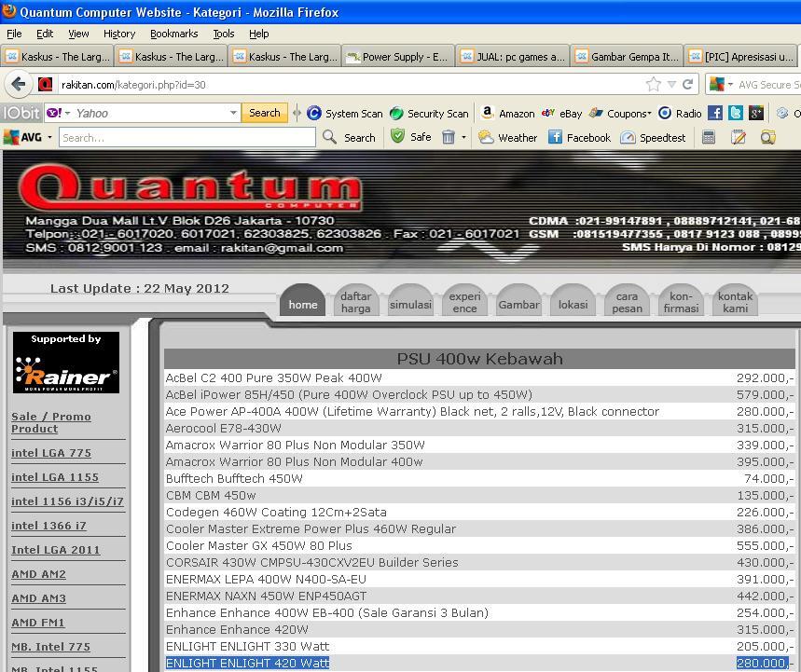Open the daftar harga page
This screenshot has width=801, height=672.
point(356,301)
